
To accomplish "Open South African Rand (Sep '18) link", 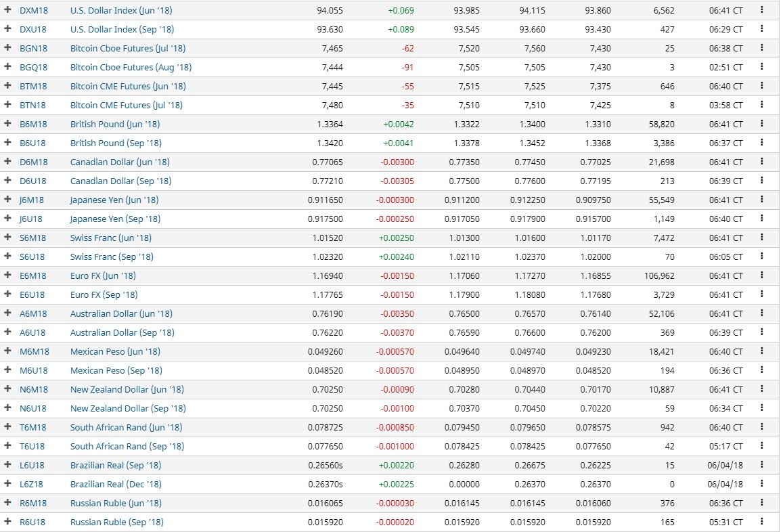I will (127, 447).
